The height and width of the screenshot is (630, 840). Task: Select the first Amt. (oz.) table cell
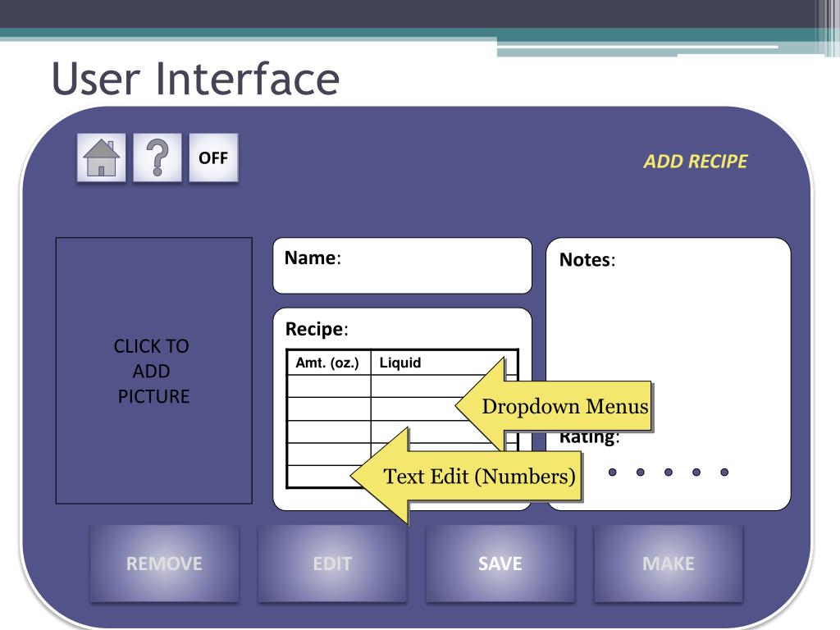point(328,386)
